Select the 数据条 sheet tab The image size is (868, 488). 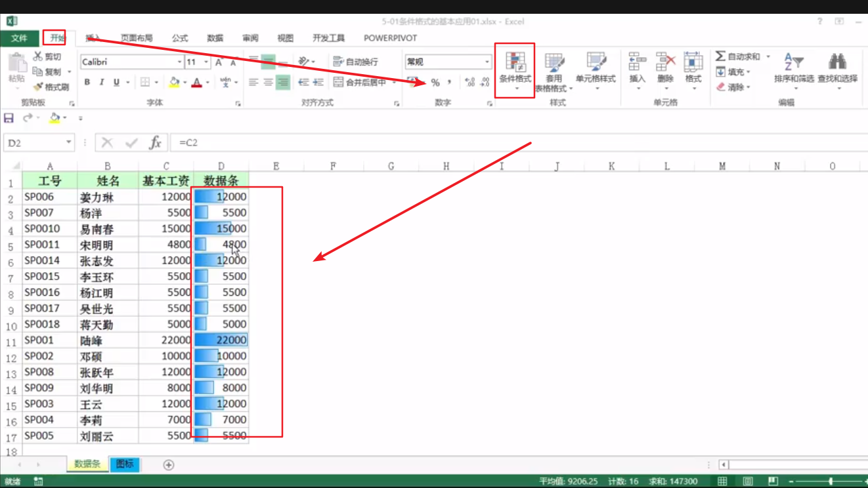87,464
